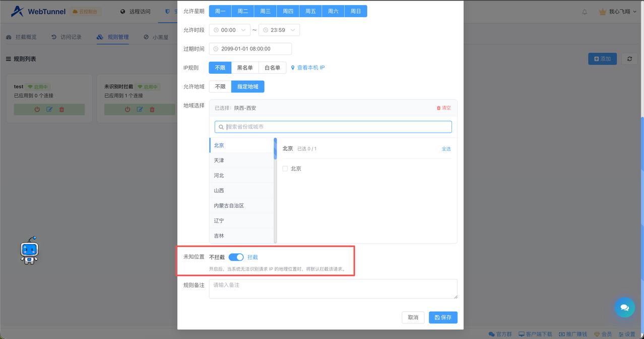
Task: Click the 取消 button
Action: (x=413, y=317)
